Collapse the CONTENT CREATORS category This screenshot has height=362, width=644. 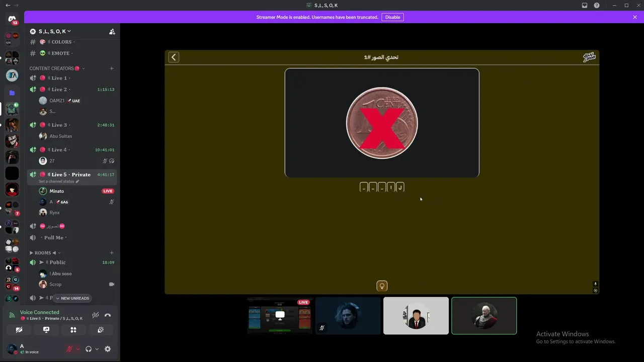pos(57,68)
